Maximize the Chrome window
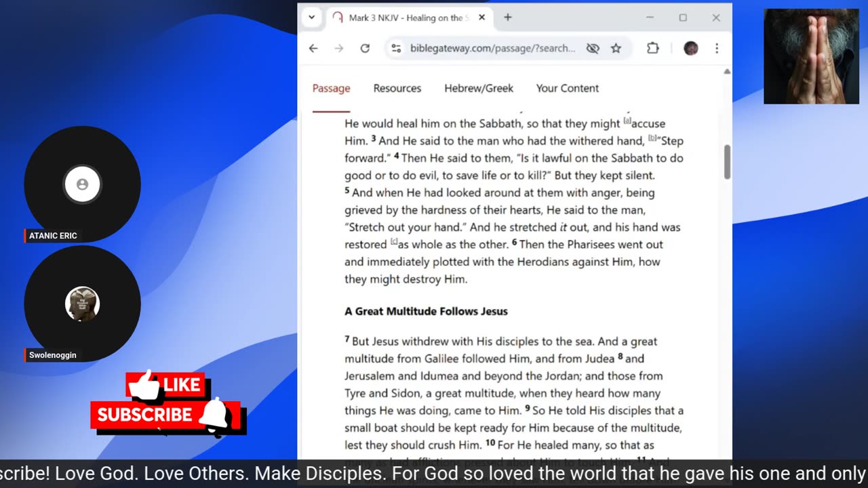Image resolution: width=868 pixels, height=488 pixels. 683,18
